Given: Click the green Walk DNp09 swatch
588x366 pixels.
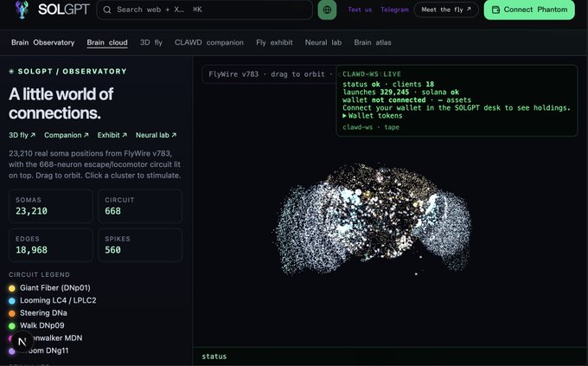Looking at the screenshot, I should [12, 326].
